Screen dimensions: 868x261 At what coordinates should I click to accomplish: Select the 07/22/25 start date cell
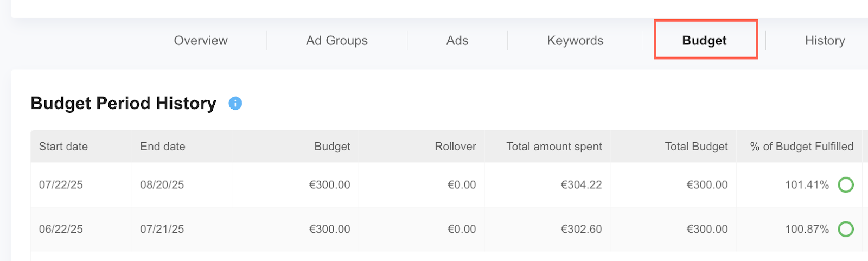(x=61, y=185)
